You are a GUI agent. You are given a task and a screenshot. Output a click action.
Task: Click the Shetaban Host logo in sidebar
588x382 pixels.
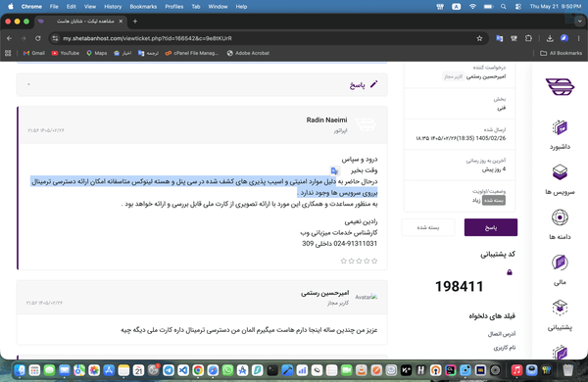560,86
